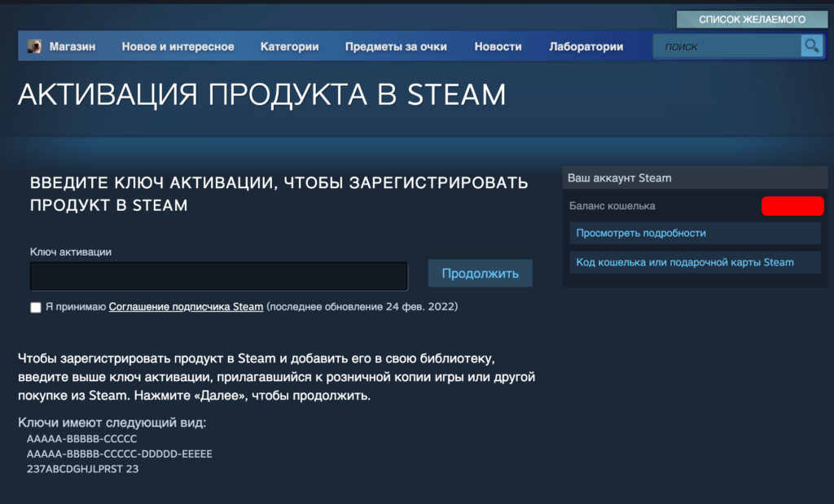Viewport: 834px width, 504px height.
Task: Click the Продолжить button
Action: coord(480,274)
